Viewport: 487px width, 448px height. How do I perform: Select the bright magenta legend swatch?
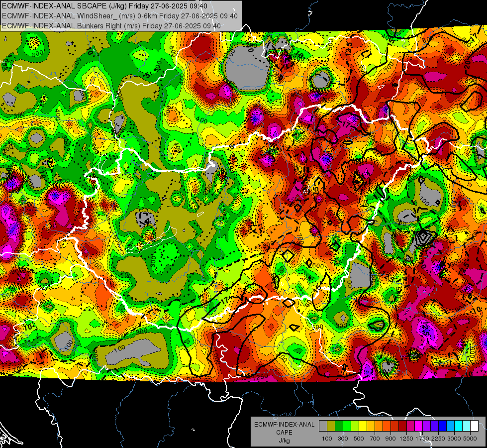click(x=419, y=426)
